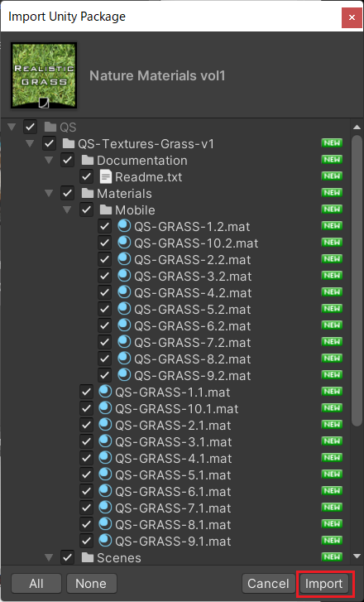The image size is (364, 602).
Task: Click the QS-GRASS-10.1.mat material sphere icon
Action: (105, 408)
